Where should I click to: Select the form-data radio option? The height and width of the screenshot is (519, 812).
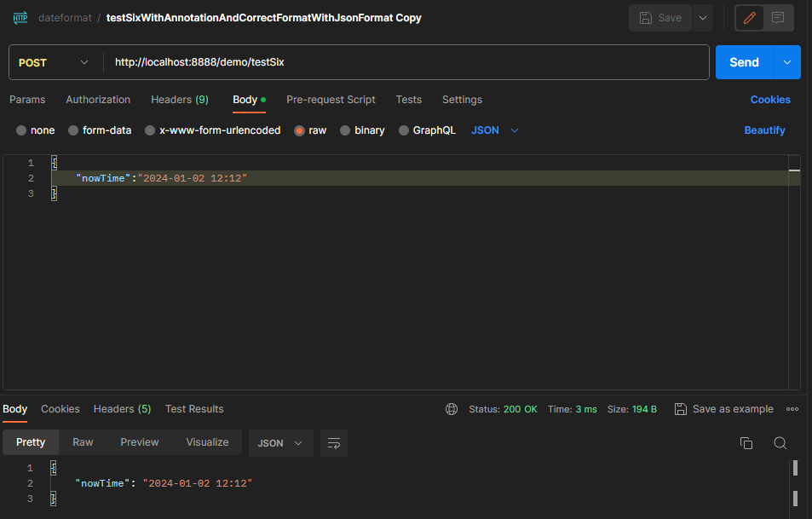click(x=73, y=130)
